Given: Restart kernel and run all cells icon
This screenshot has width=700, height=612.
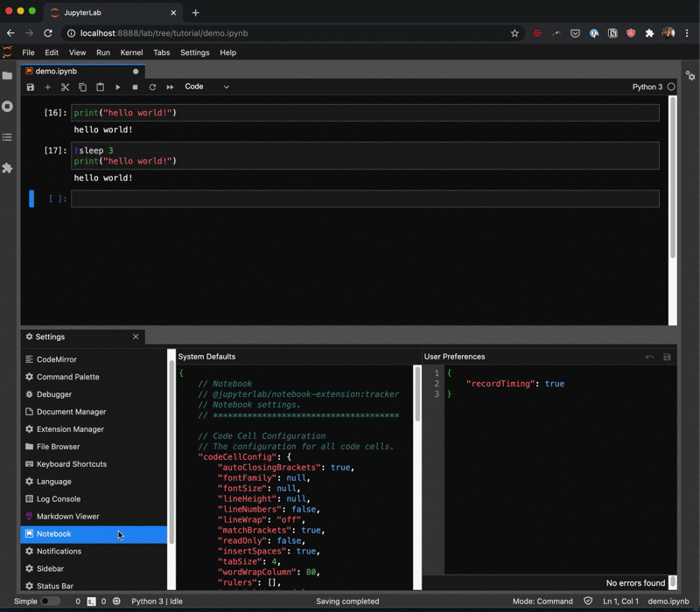Looking at the screenshot, I should pos(170,87).
